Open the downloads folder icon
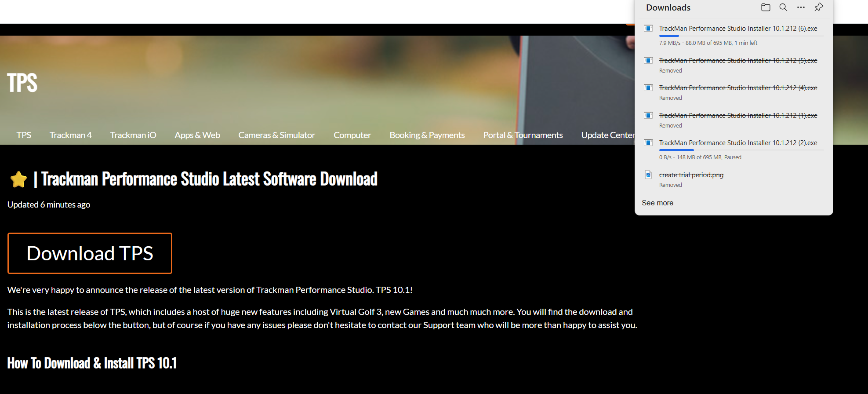 (766, 7)
